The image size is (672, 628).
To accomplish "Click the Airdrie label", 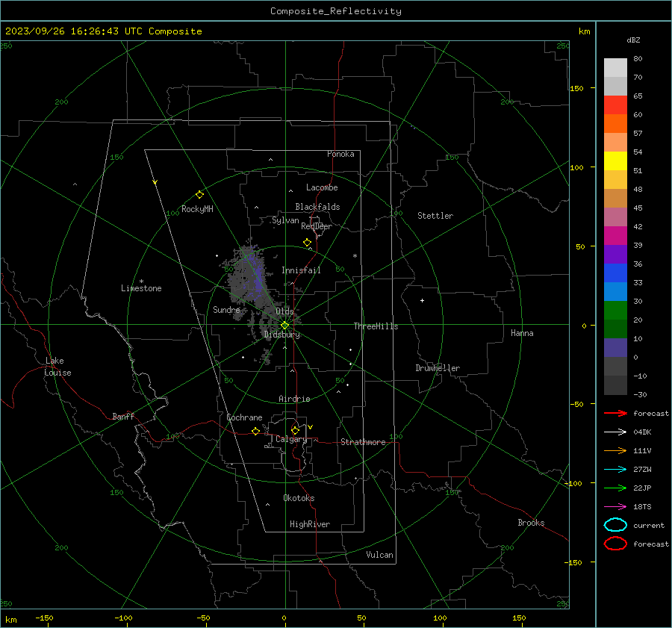I will click(294, 399).
